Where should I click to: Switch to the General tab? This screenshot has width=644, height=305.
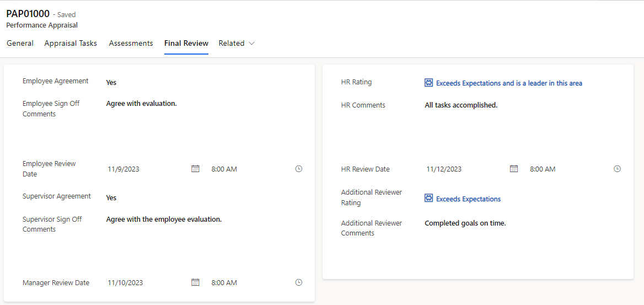20,43
